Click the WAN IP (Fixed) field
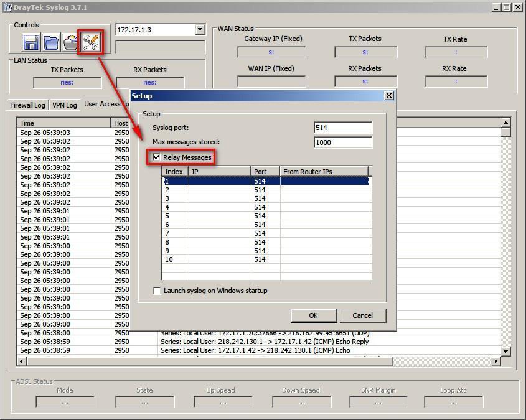The image size is (526, 420). pyautogui.click(x=271, y=82)
